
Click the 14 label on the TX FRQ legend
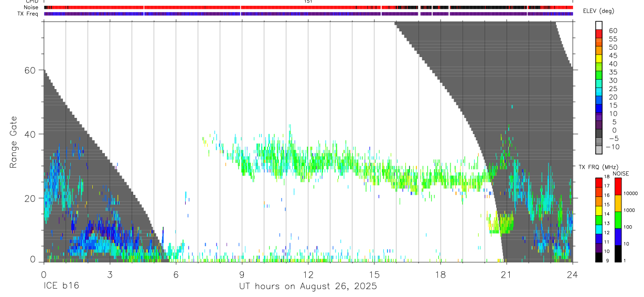[x=607, y=214]
